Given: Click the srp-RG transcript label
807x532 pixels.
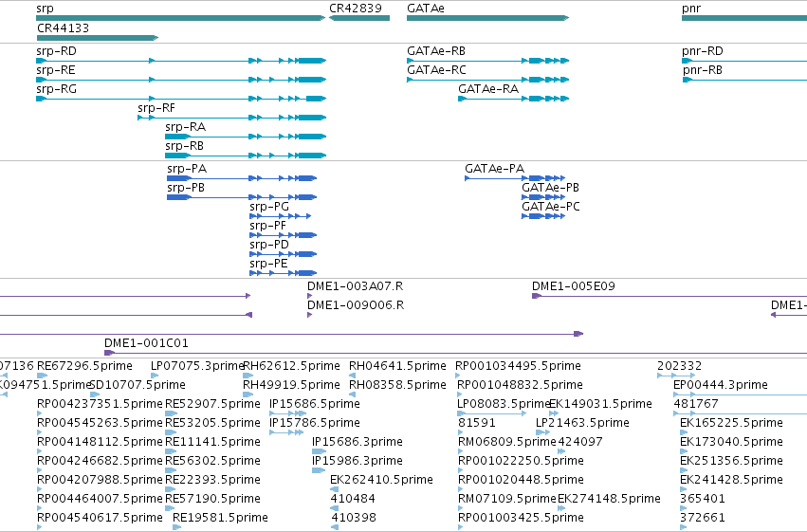Looking at the screenshot, I should 56,89.
